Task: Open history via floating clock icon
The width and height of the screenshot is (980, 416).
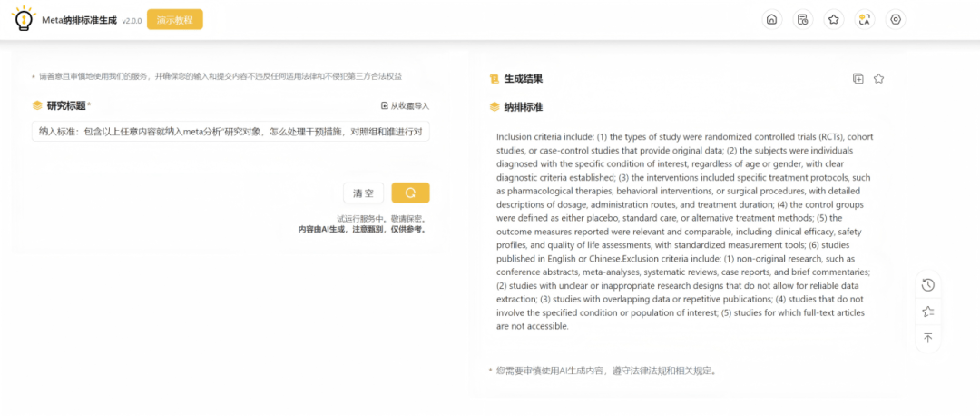Action: [927, 284]
